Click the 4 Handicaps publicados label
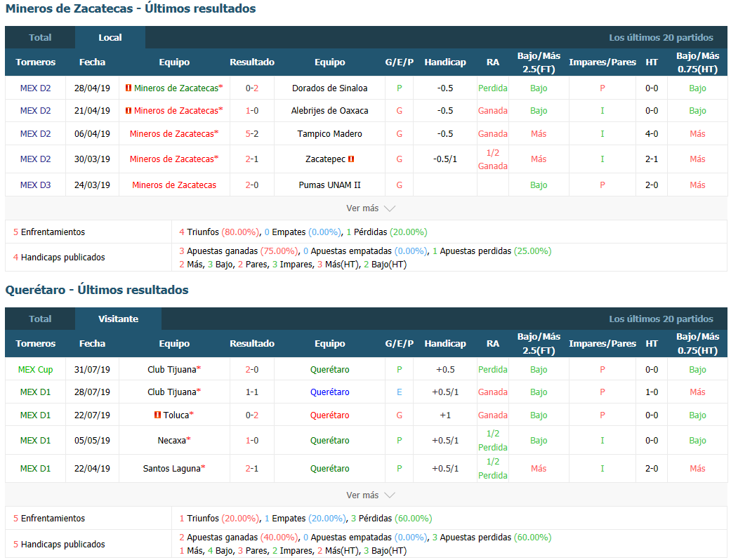This screenshot has height=560, width=731. click(59, 257)
